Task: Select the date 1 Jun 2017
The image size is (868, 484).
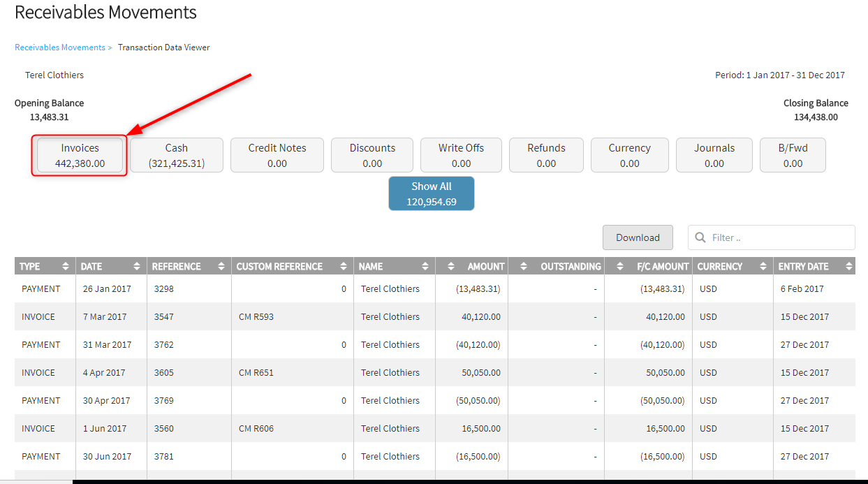Action: point(104,428)
